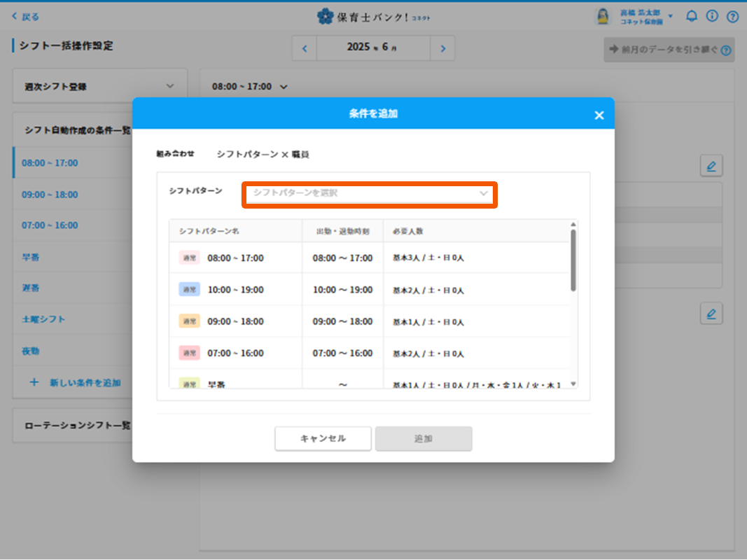Click the 戻る back link
The image size is (747, 560).
click(x=26, y=17)
